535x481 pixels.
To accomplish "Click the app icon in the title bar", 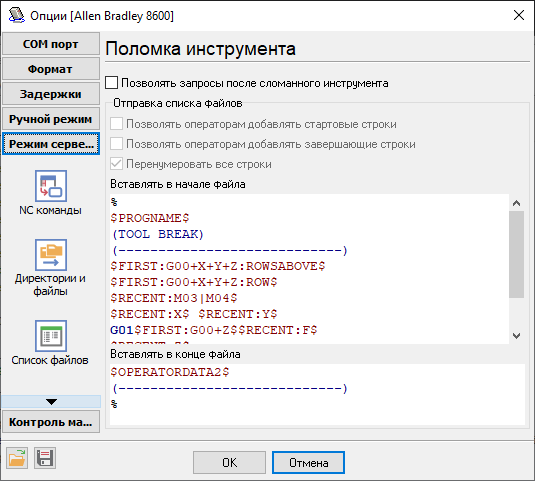I will [16, 15].
